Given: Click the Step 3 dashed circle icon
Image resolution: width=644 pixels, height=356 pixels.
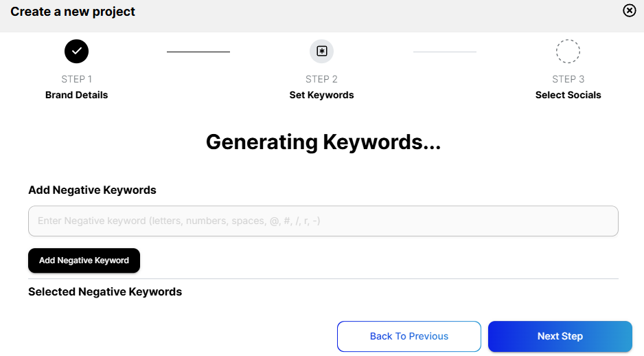Looking at the screenshot, I should click(x=568, y=51).
